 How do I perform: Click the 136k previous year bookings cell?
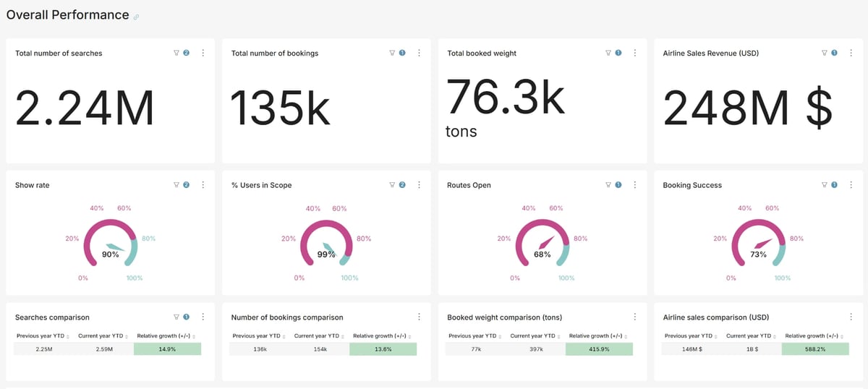(259, 349)
